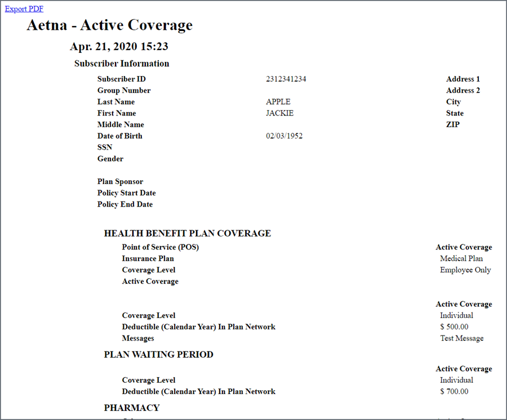Click 'Coverage Level' label in the Employee Only row
The height and width of the screenshot is (420, 507).
(148, 270)
